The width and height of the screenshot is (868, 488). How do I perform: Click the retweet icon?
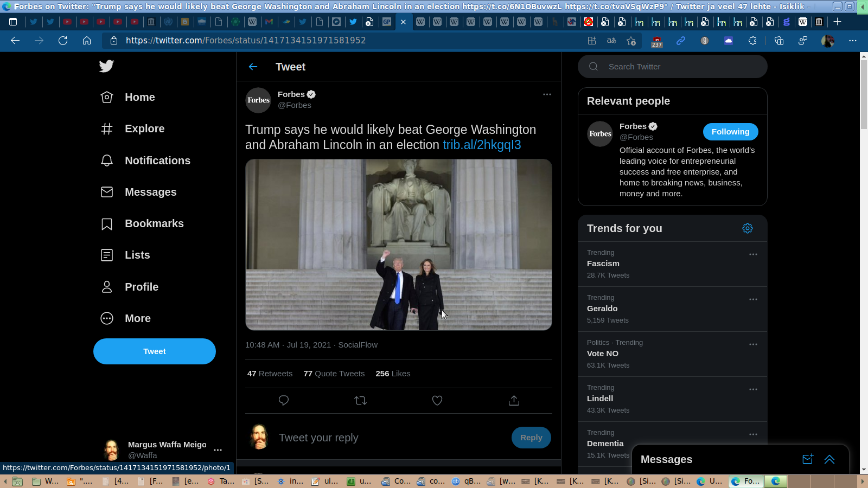coord(360,401)
